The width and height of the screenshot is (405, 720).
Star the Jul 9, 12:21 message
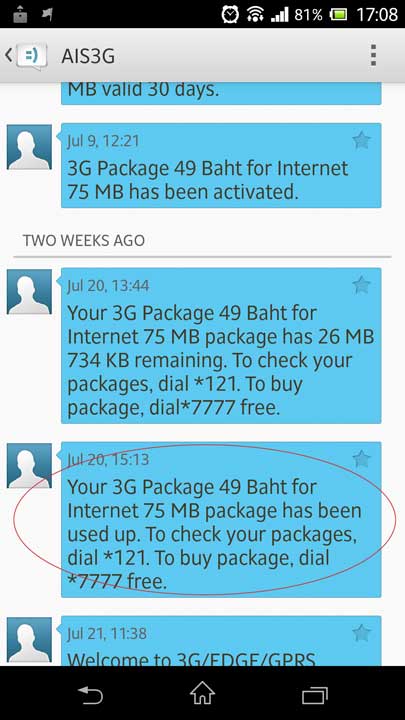[x=361, y=140]
